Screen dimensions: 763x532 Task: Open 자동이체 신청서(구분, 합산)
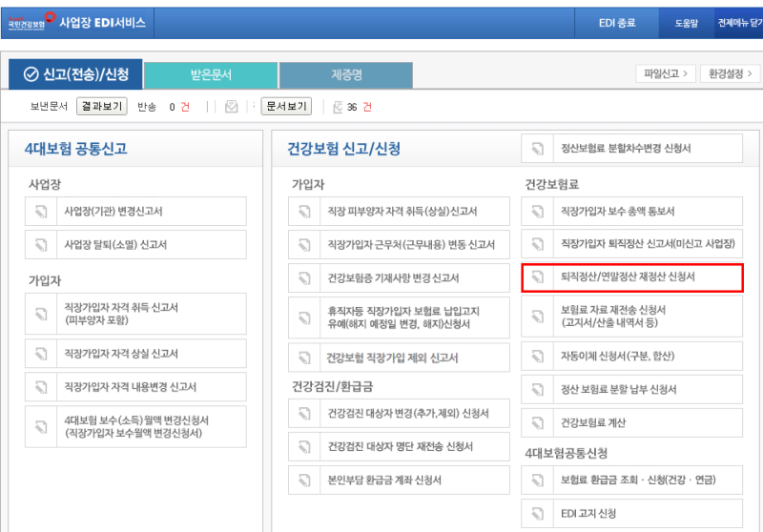pos(632,356)
